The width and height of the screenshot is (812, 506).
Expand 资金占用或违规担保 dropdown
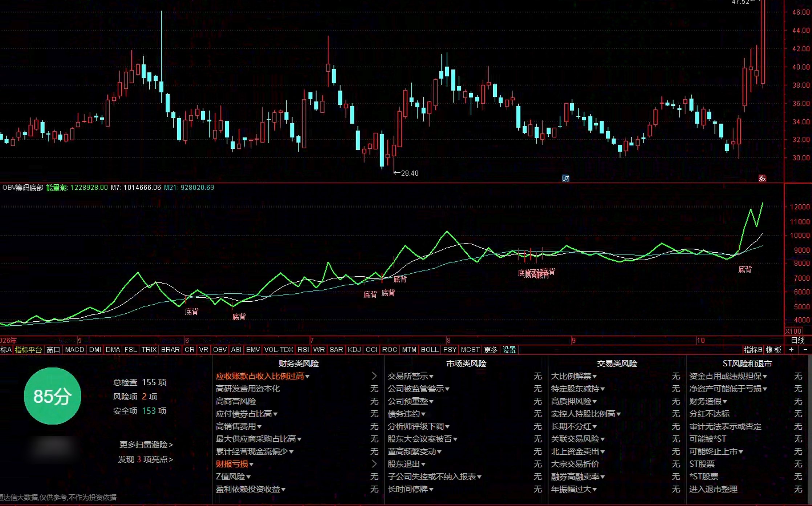pos(728,376)
